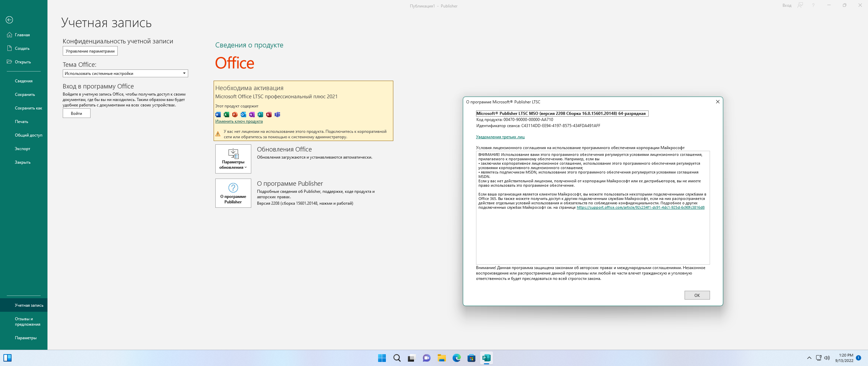Open Task View on the taskbar
The image size is (868, 366).
click(x=412, y=358)
